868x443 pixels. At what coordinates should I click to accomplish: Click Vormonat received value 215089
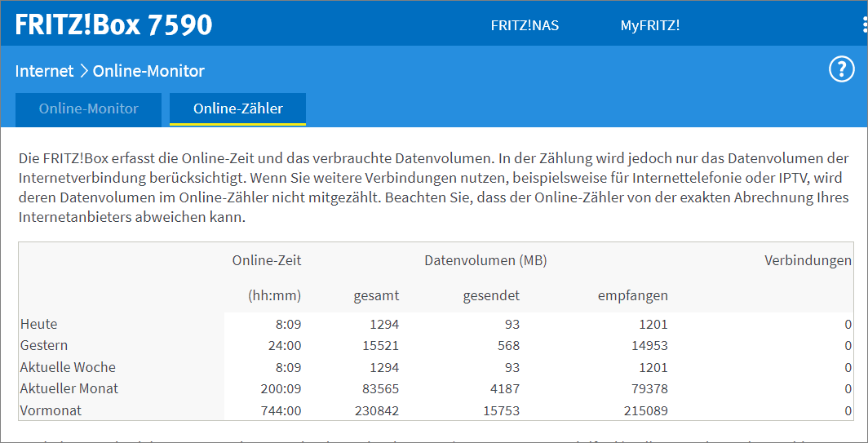(645, 411)
